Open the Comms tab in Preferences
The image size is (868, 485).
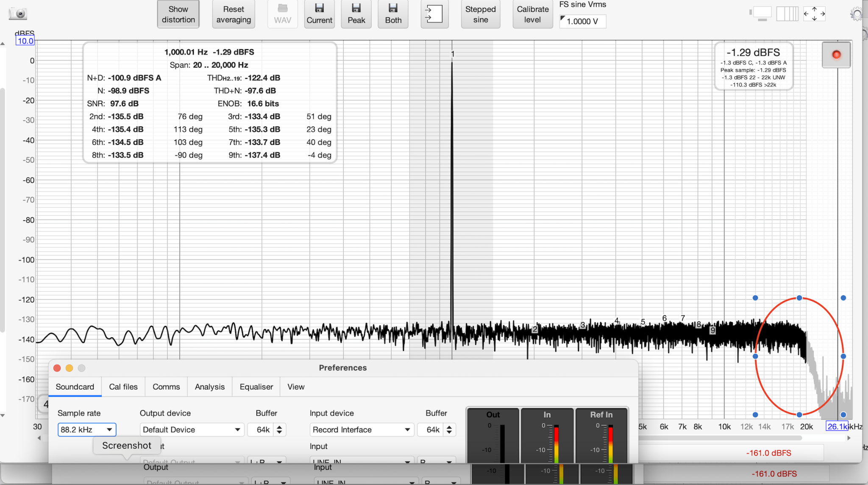pyautogui.click(x=166, y=387)
